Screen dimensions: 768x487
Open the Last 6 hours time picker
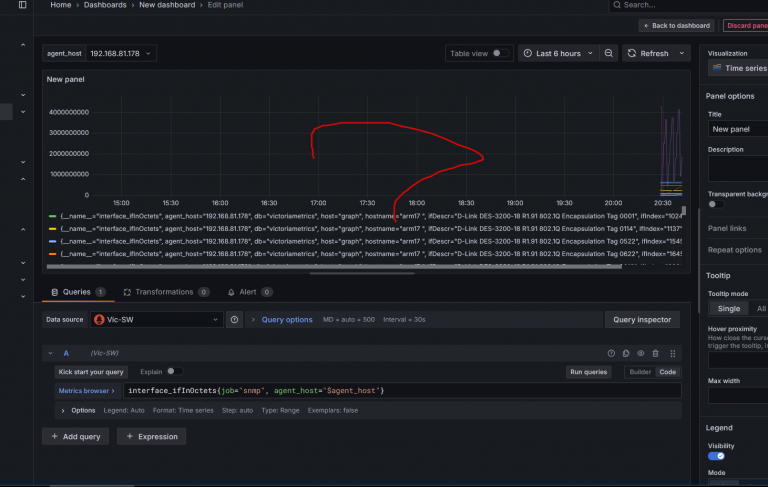click(558, 53)
